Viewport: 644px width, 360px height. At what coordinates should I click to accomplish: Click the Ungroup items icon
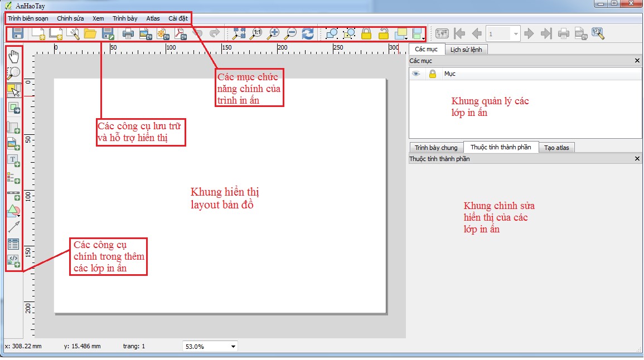click(348, 33)
